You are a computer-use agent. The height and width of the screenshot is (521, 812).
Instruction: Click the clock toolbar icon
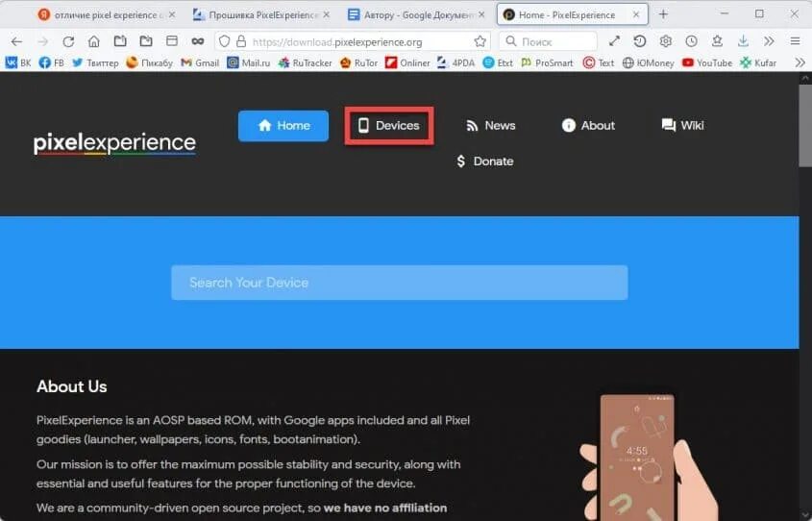coord(691,41)
